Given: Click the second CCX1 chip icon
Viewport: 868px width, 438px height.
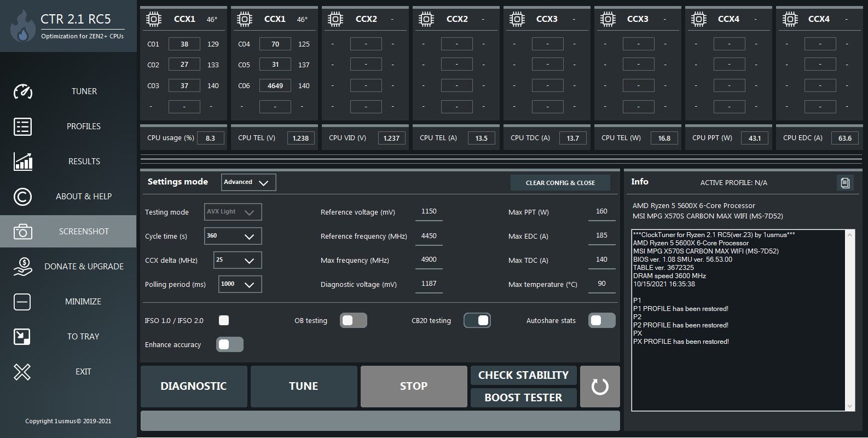Looking at the screenshot, I should [245, 19].
